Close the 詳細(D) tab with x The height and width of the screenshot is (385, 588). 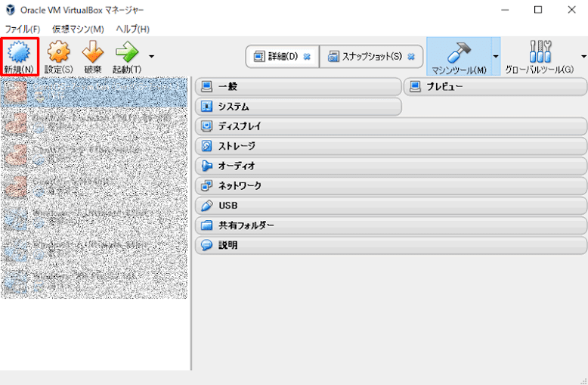307,57
